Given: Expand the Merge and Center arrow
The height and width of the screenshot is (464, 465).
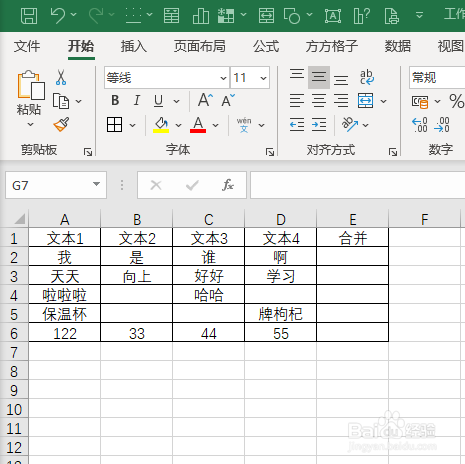Looking at the screenshot, I should point(384,101).
